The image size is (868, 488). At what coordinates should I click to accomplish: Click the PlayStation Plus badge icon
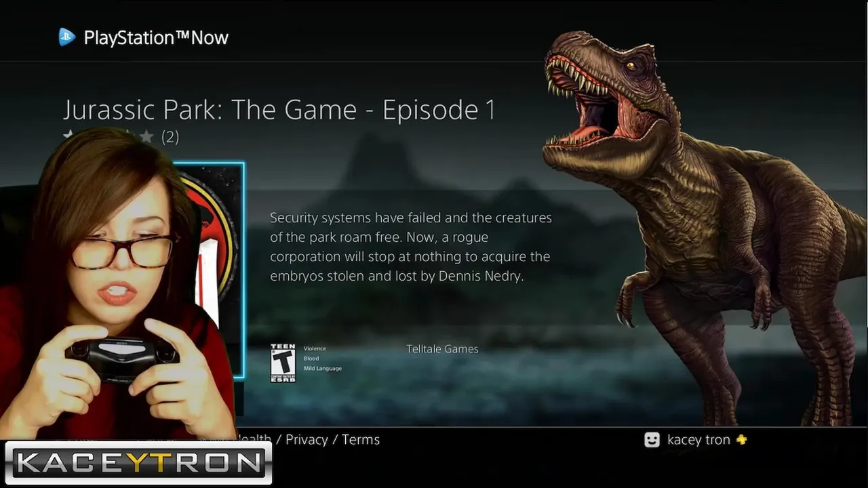[741, 440]
